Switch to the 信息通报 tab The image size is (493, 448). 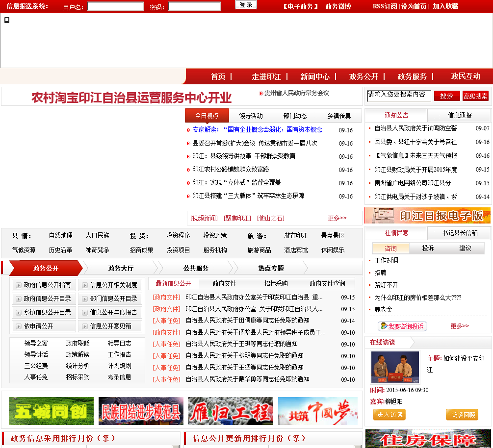coord(459,115)
